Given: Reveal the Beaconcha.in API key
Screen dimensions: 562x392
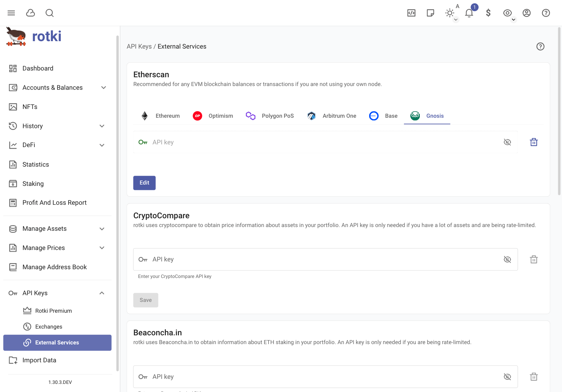Looking at the screenshot, I should 507,377.
